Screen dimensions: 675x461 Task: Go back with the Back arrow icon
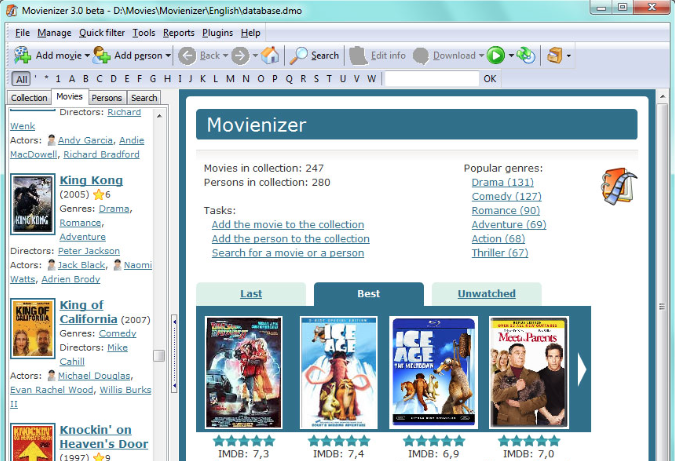[187, 56]
